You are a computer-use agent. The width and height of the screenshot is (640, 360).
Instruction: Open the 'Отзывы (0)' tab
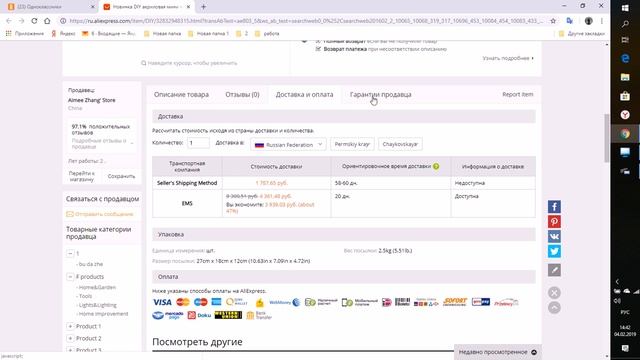[242, 94]
